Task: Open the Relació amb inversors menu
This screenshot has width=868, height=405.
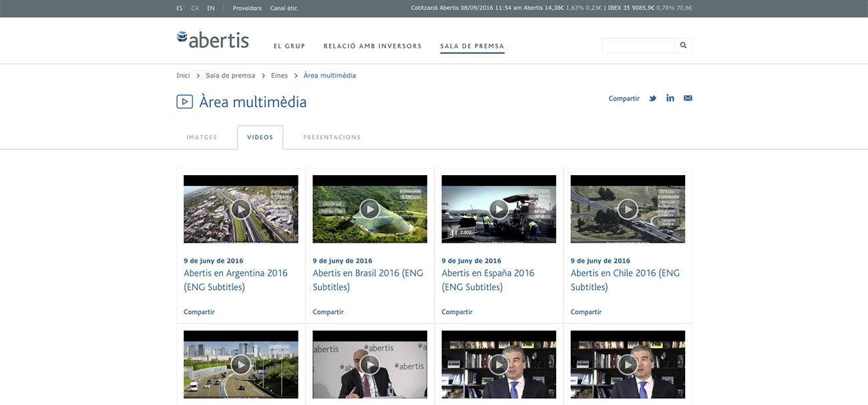Action: (373, 46)
